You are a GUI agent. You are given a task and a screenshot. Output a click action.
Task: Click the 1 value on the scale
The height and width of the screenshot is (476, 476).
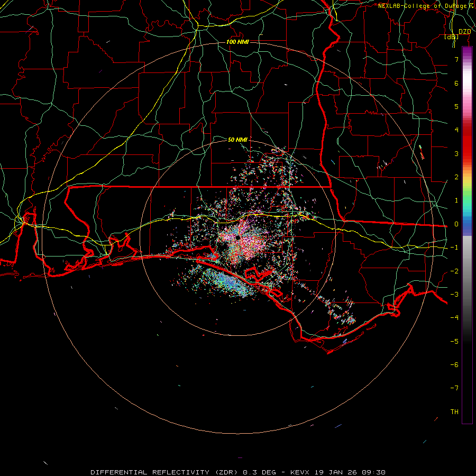click(x=456, y=200)
